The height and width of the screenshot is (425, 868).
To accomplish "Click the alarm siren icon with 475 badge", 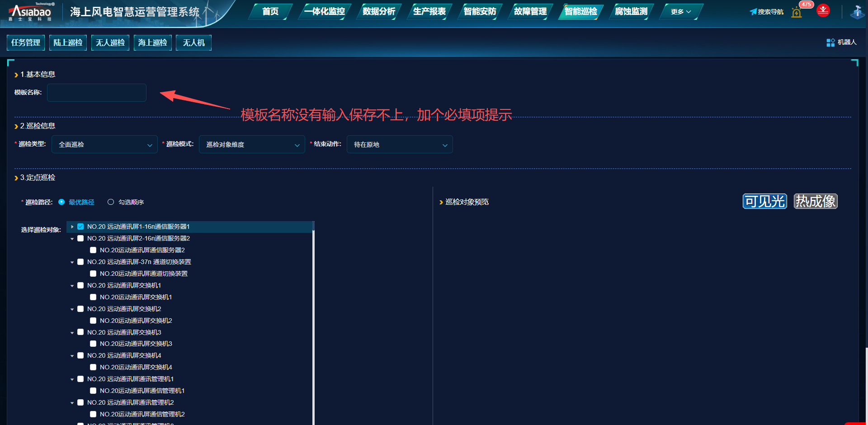I will pos(797,12).
